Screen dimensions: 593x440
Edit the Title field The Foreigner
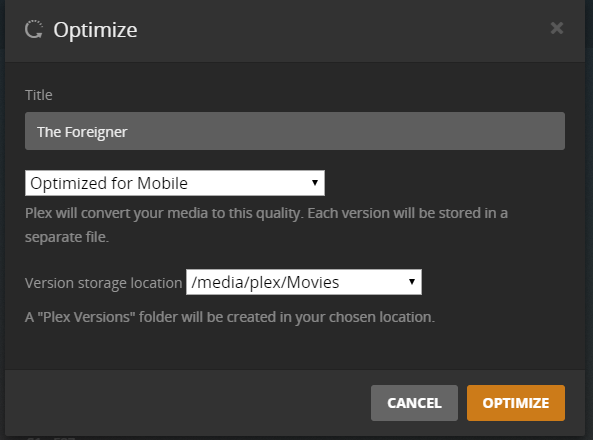coord(295,131)
